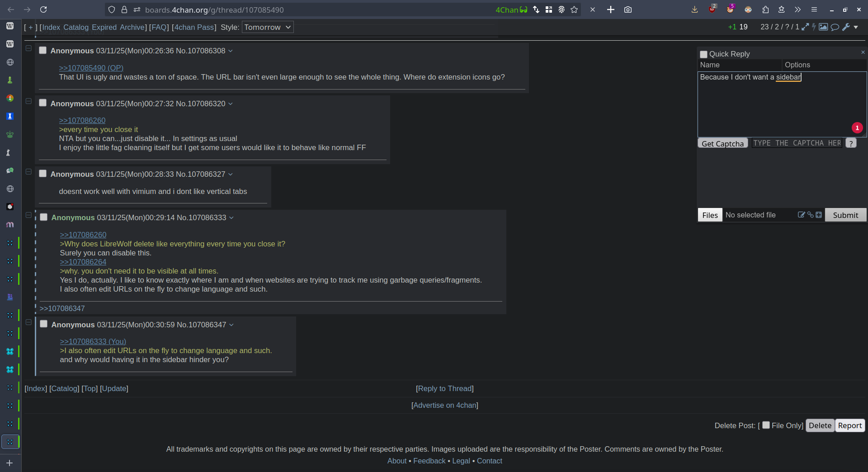Add a new vertical tab at the sidebar bottom
868x472 pixels.
coord(9,463)
